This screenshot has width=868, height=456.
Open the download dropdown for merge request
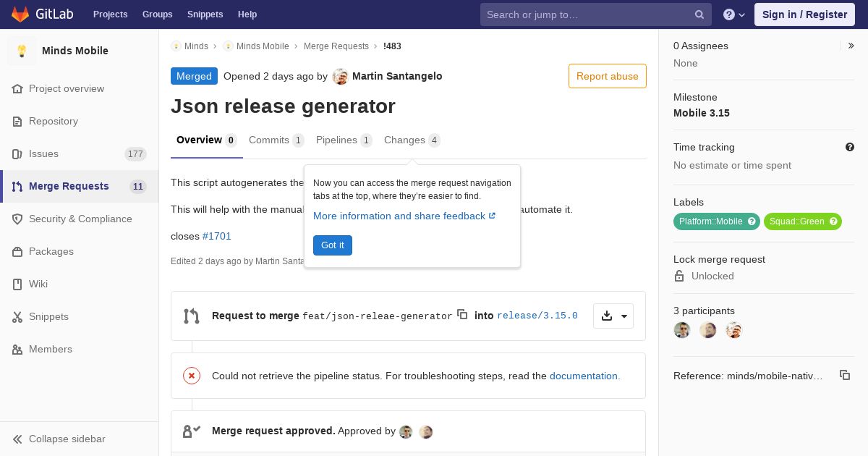(613, 316)
